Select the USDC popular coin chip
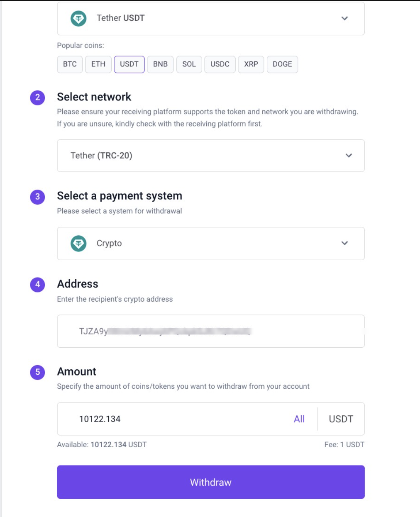This screenshot has height=517, width=420. pyautogui.click(x=220, y=64)
